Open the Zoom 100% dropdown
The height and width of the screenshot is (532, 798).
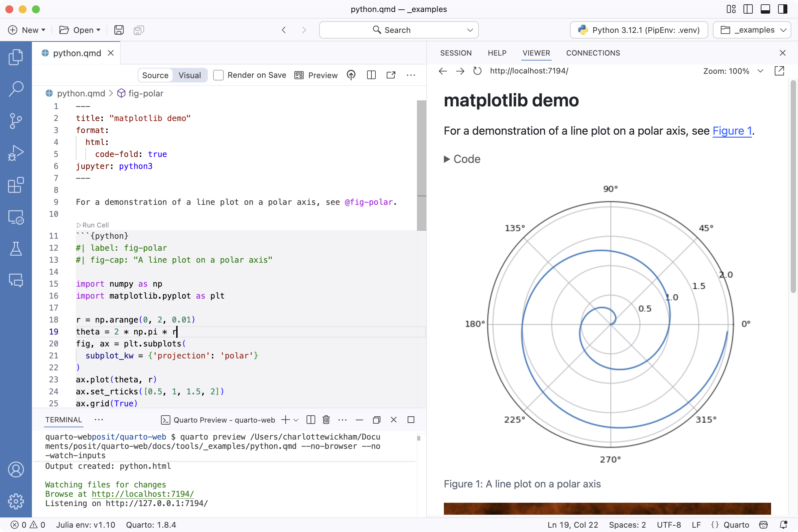point(733,71)
